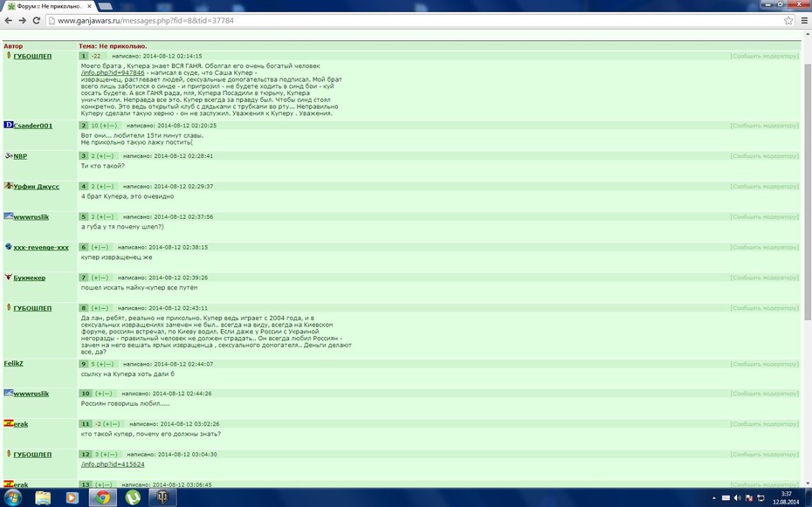The height and width of the screenshot is (507, 812).
Task: Open erak's profile from post 11
Action: coord(21,424)
